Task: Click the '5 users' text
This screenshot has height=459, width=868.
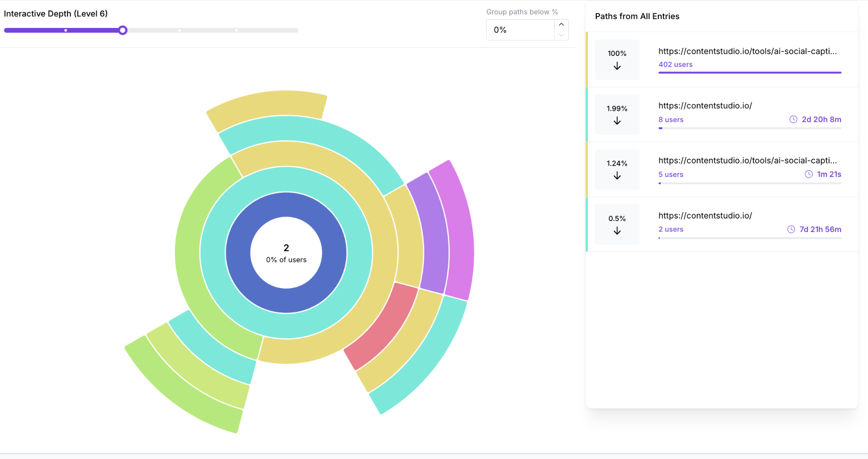Action: pyautogui.click(x=671, y=174)
